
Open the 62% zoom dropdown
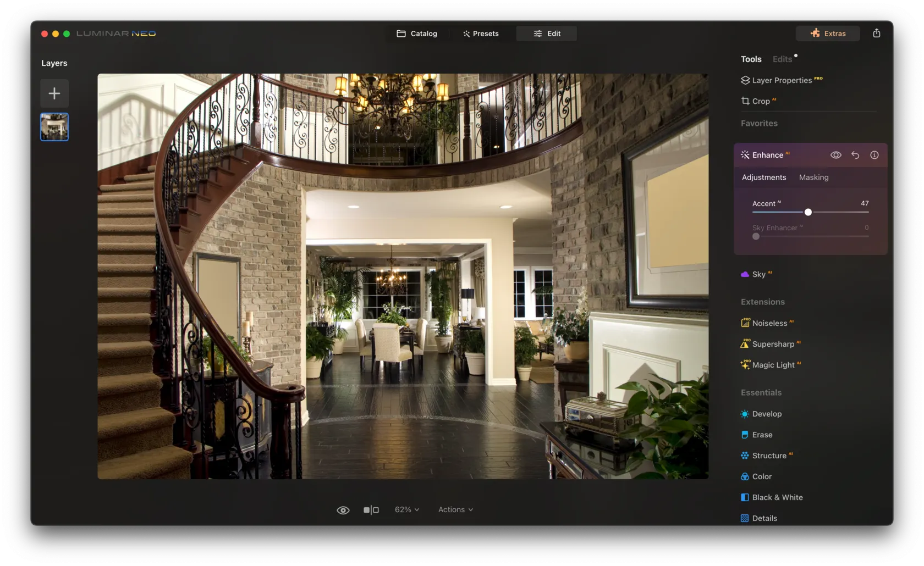[x=406, y=510]
